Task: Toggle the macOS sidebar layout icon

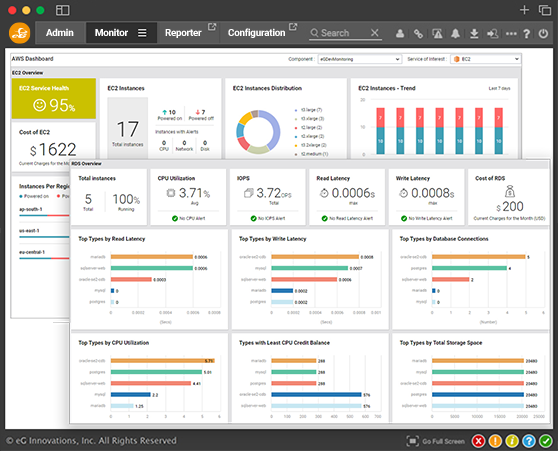Action: [x=63, y=10]
